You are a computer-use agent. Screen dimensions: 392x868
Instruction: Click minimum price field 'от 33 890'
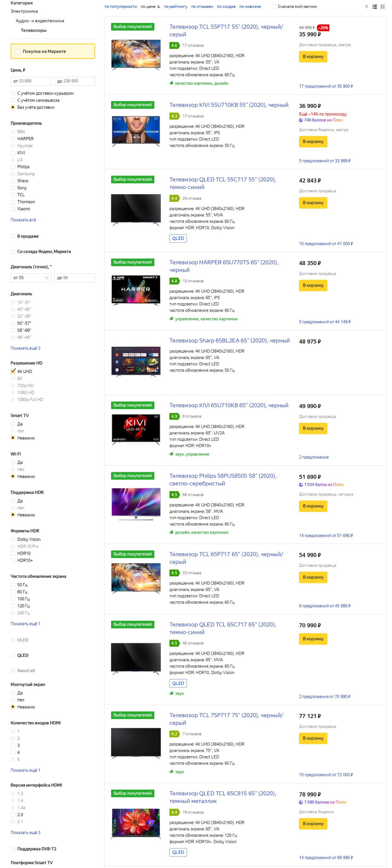point(31,81)
